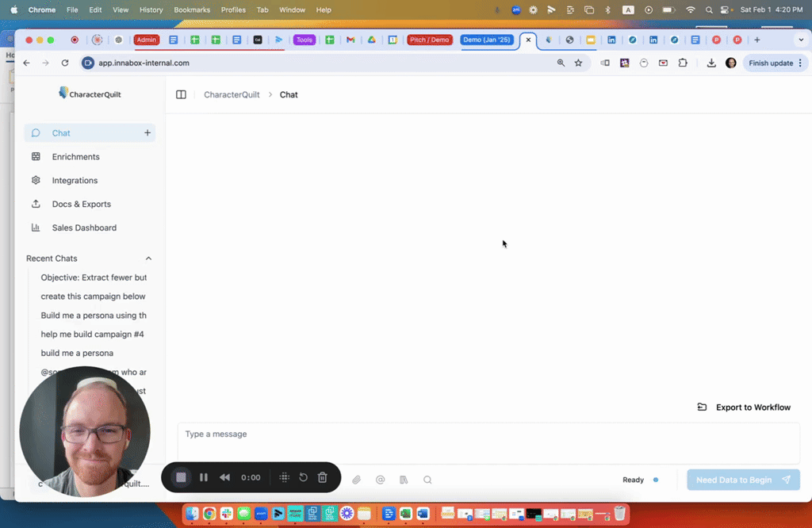Open a new browser tab
The height and width of the screenshot is (528, 812).
click(757, 40)
